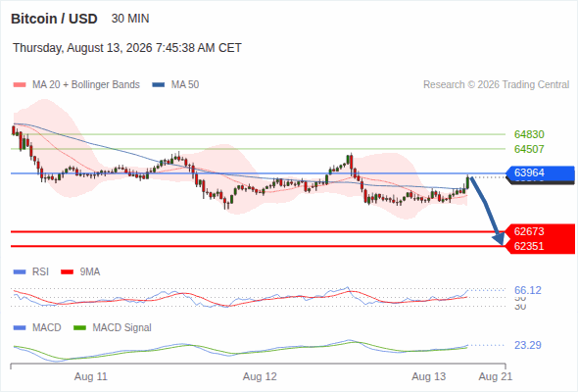Click the MACD Signal legend label

[122, 327]
